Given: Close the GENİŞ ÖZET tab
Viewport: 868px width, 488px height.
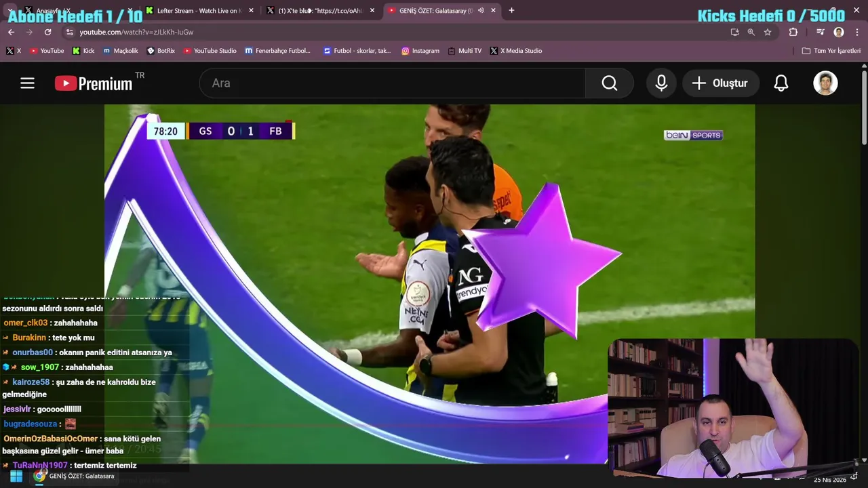Looking at the screenshot, I should tap(493, 10).
